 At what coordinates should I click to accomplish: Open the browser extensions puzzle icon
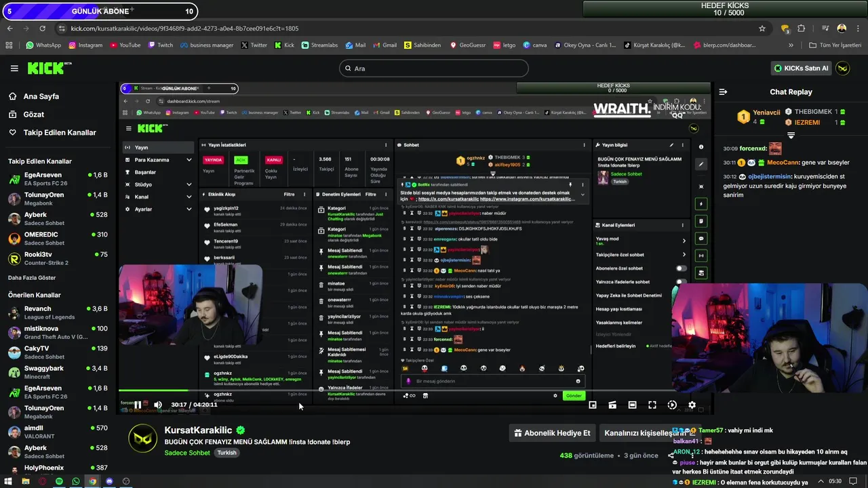(x=801, y=28)
